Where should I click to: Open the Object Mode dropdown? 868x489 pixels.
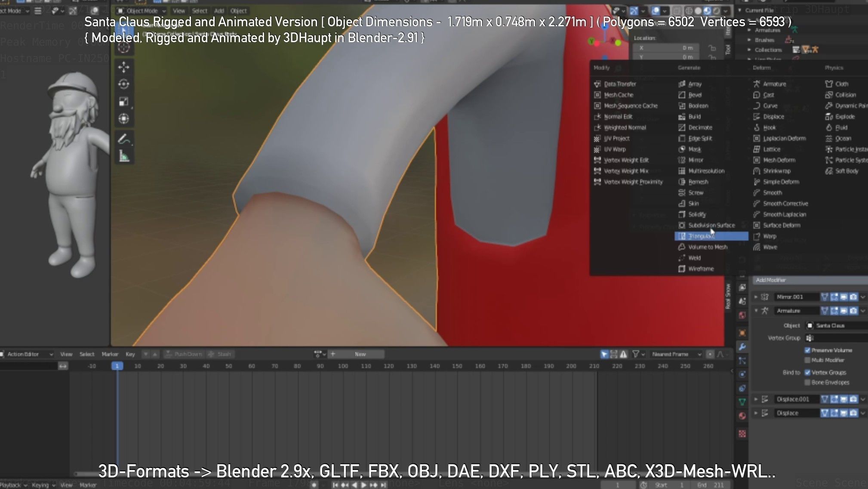pos(142,11)
